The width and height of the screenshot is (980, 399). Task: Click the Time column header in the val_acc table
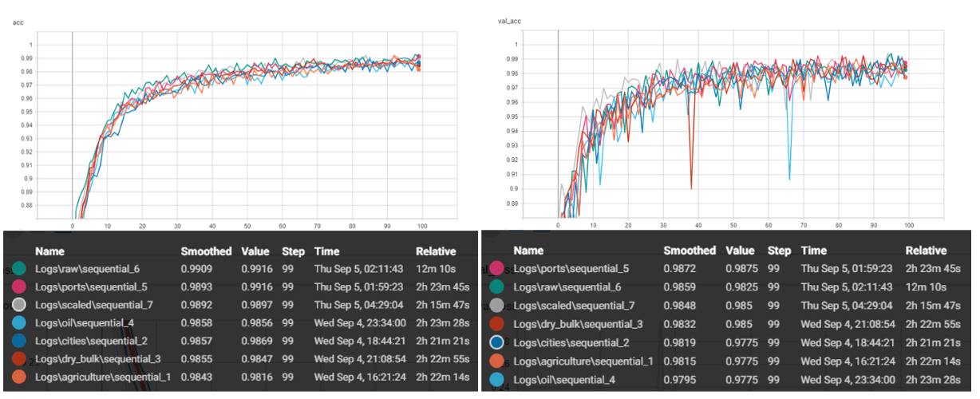pyautogui.click(x=813, y=251)
